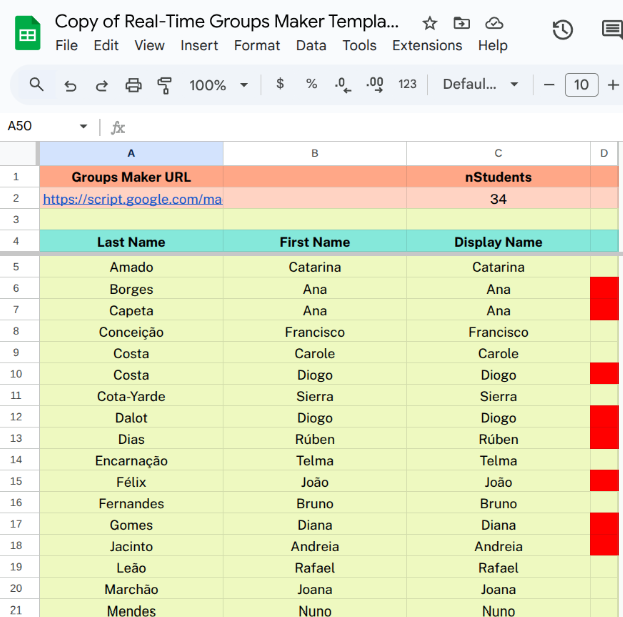Open the script.google.com link in A2
623x617 pixels.
(x=132, y=199)
